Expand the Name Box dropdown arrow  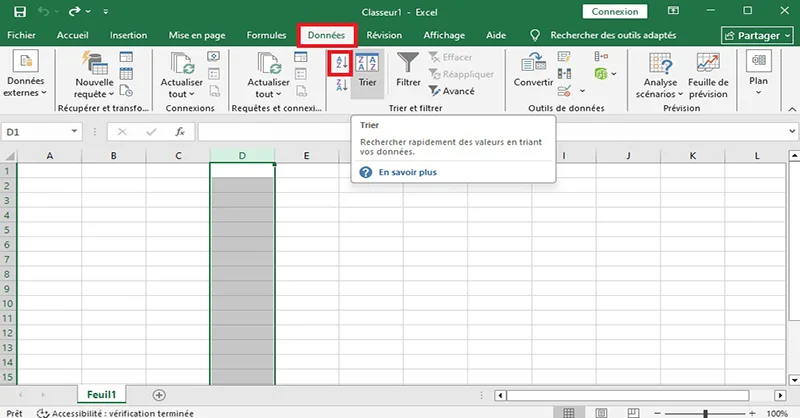pos(74,132)
